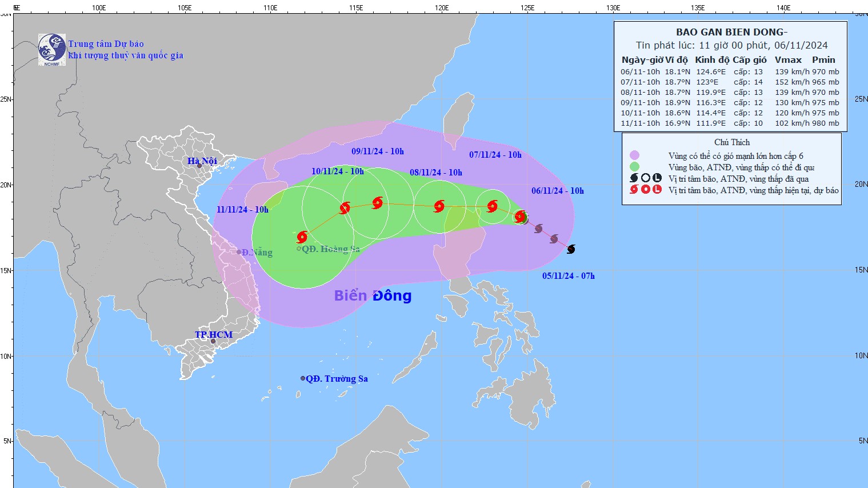The width and height of the screenshot is (868, 488).
Task: Click the TP.HCM city marker dot
Action: click(x=213, y=342)
